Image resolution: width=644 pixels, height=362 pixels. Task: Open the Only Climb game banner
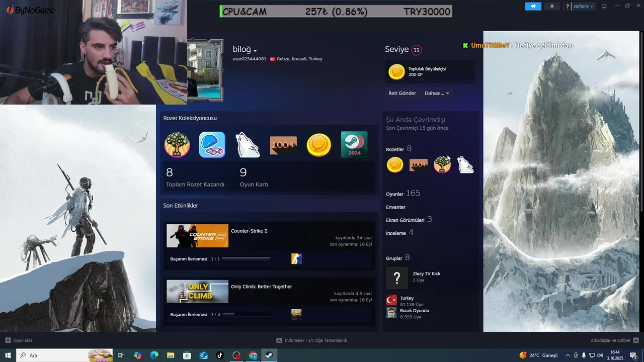197,292
